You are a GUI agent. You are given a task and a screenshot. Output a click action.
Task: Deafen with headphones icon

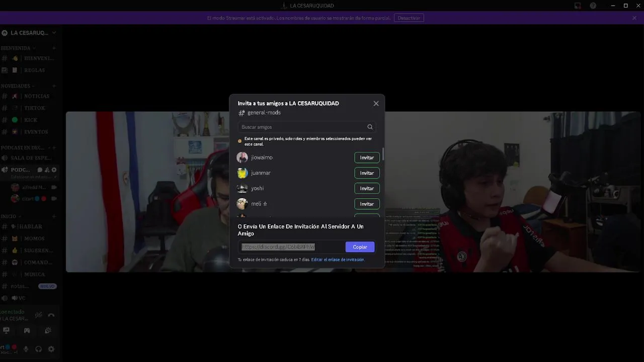click(x=39, y=349)
